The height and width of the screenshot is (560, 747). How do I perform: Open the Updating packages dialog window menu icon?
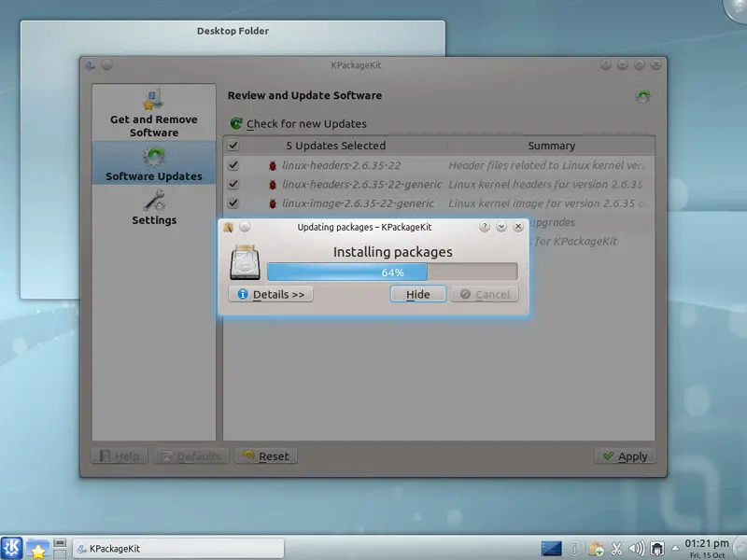(x=228, y=227)
